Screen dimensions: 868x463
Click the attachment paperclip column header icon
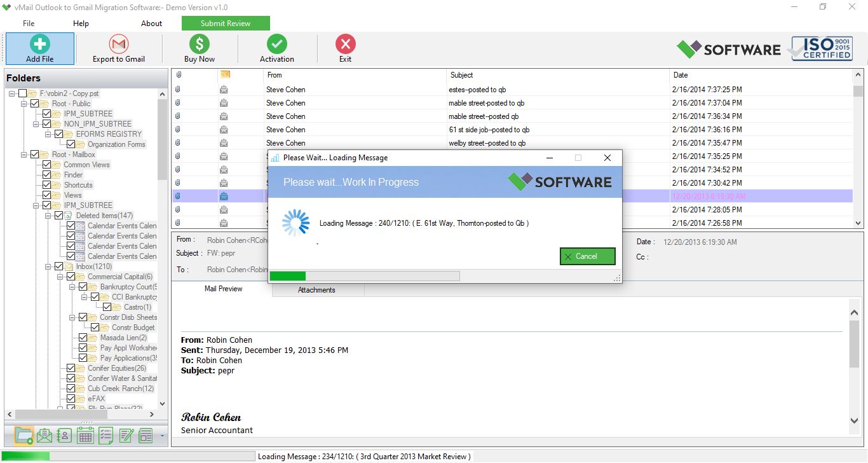click(178, 75)
